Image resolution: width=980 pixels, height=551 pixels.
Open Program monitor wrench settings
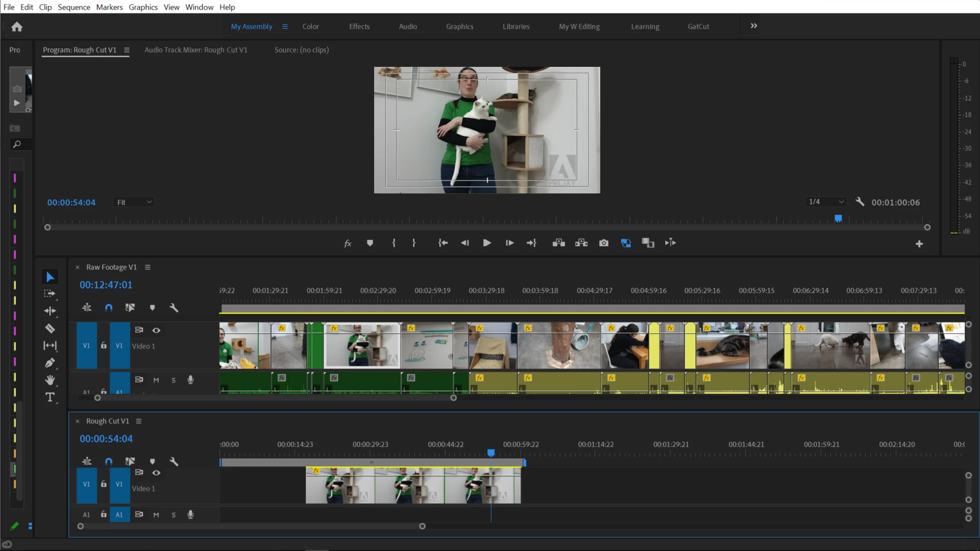coord(860,202)
